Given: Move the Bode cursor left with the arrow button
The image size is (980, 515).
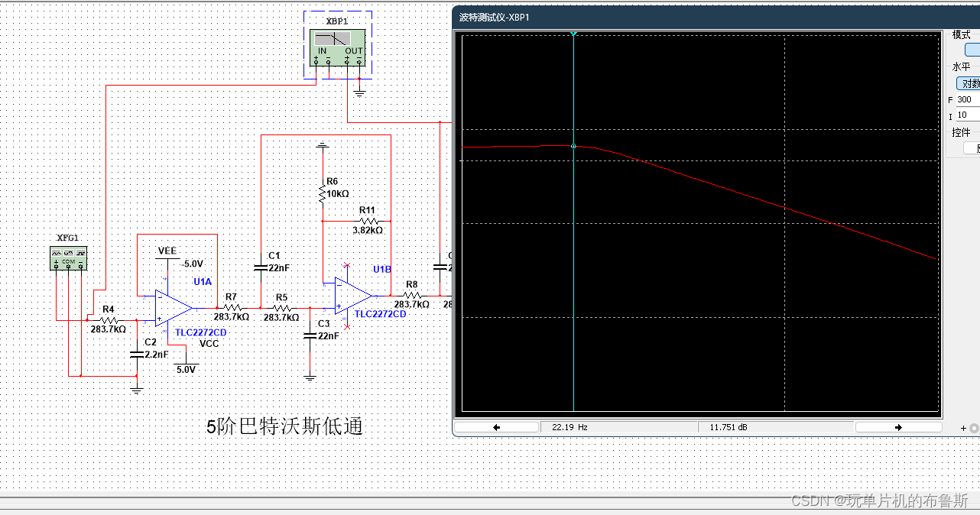Looking at the screenshot, I should click(497, 427).
